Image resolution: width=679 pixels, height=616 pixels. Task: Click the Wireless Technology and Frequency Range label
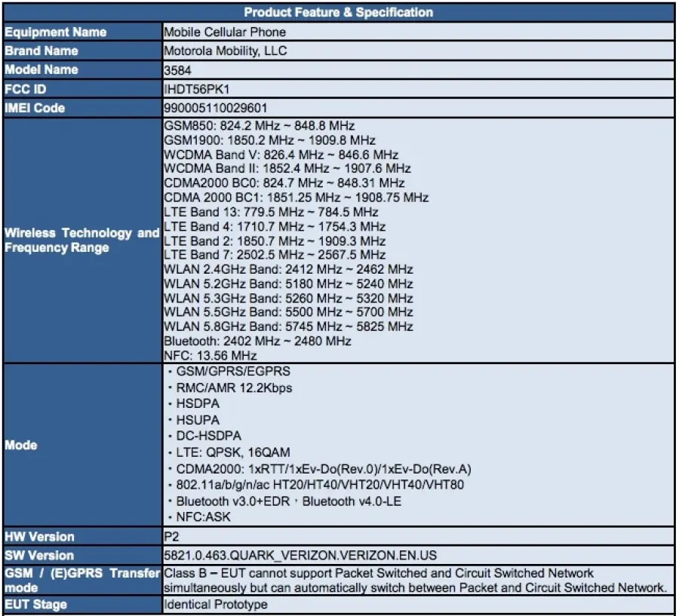point(81,241)
